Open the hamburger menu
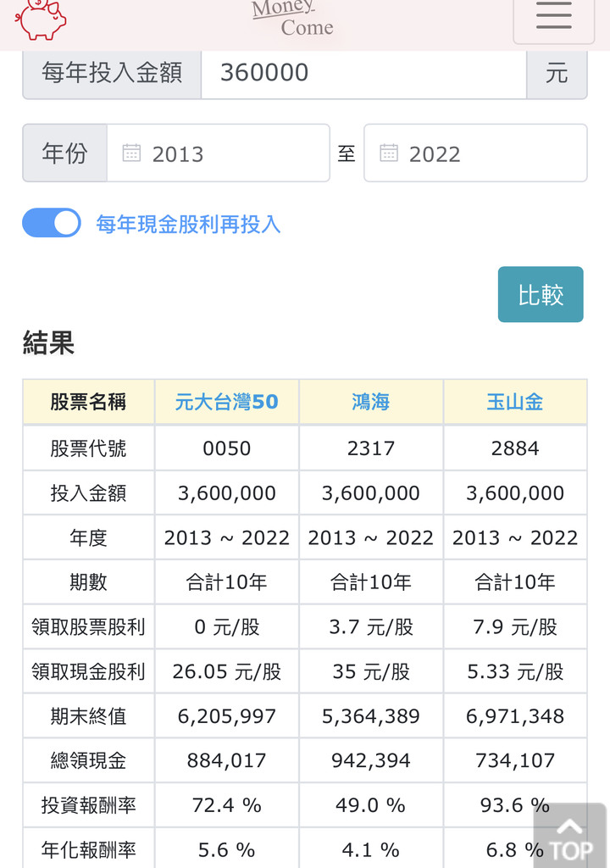Image resolution: width=610 pixels, height=868 pixels. click(x=553, y=17)
